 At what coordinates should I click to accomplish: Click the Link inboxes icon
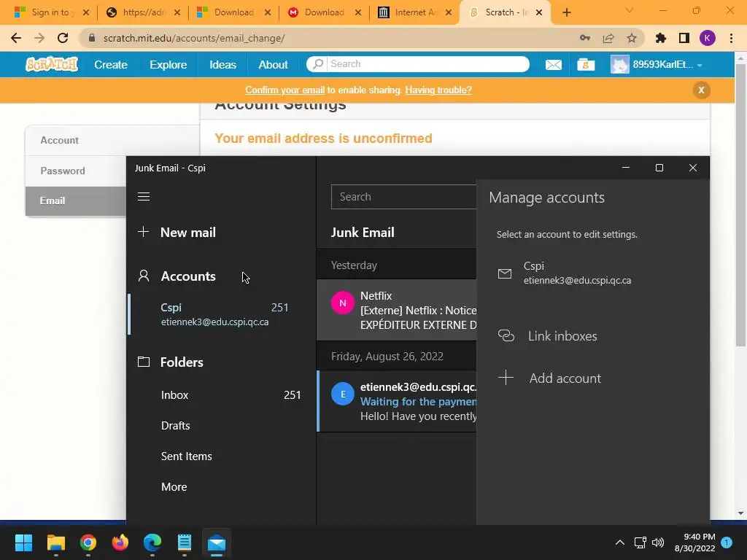point(506,335)
